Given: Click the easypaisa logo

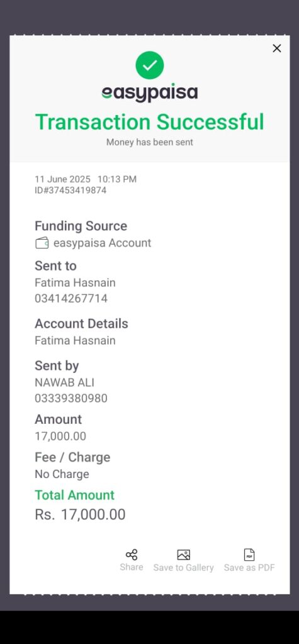Looking at the screenshot, I should click(x=150, y=93).
